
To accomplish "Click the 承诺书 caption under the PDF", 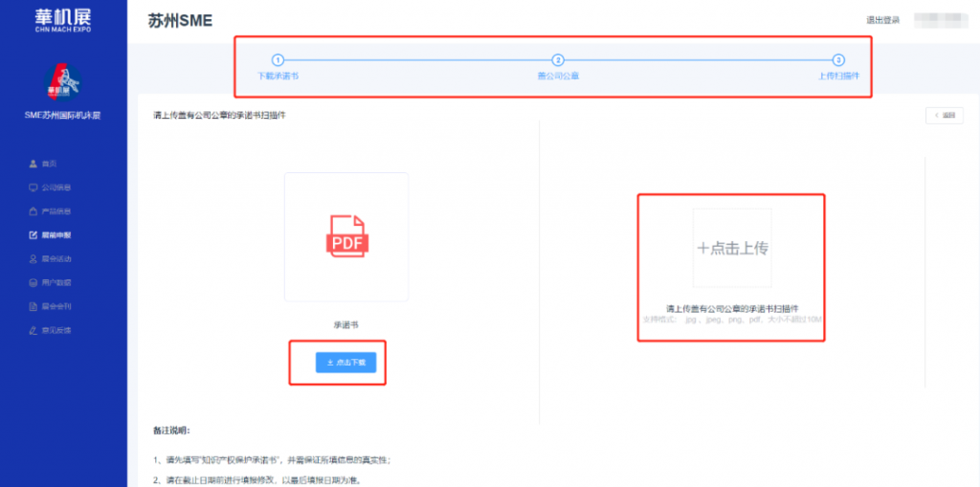I will [345, 325].
